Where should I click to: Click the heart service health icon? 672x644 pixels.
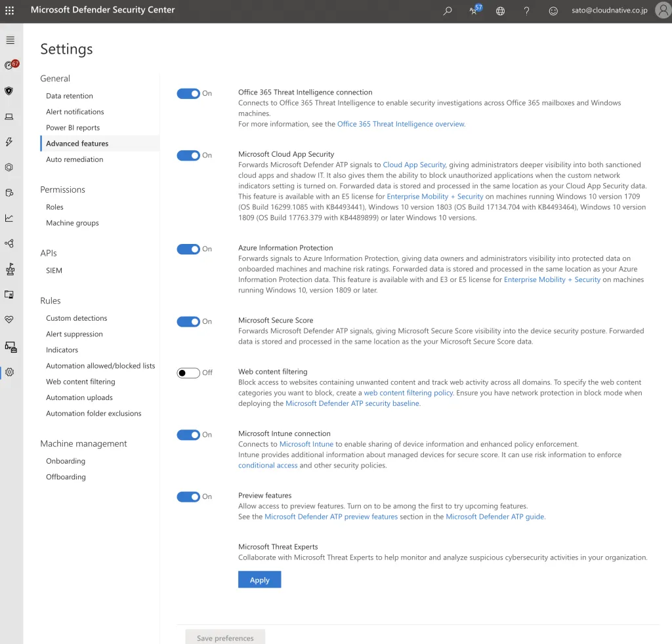pos(9,319)
